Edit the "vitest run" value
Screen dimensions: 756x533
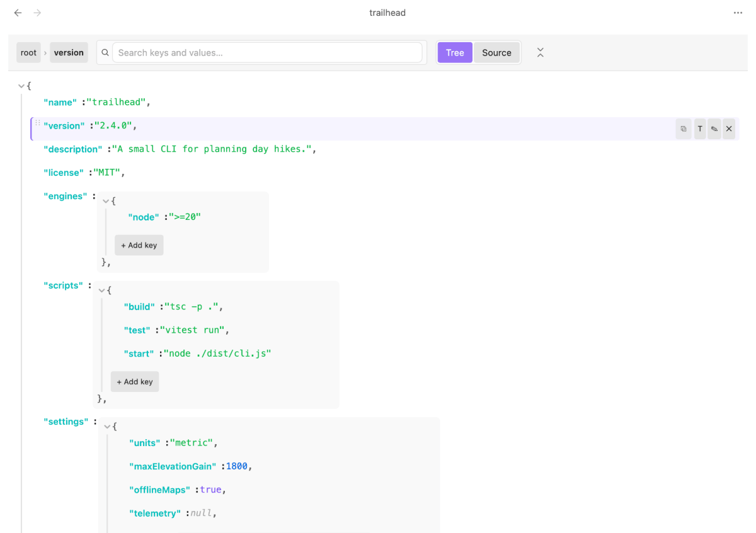pos(192,330)
